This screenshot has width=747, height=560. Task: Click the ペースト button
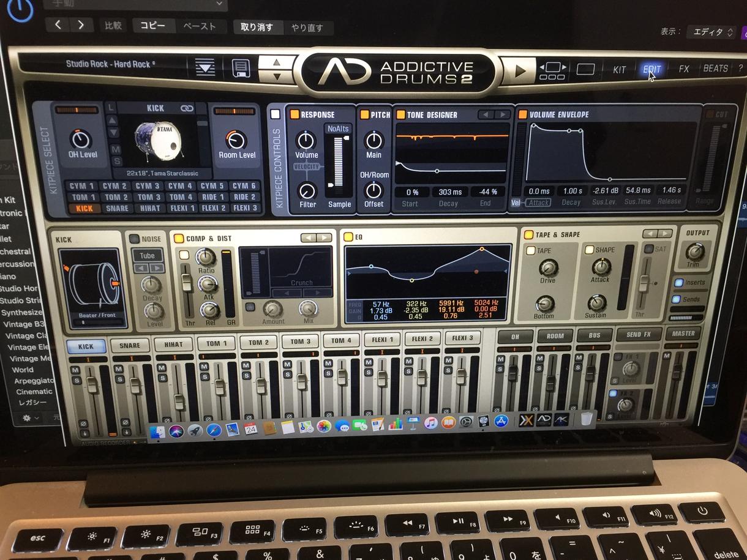200,26
